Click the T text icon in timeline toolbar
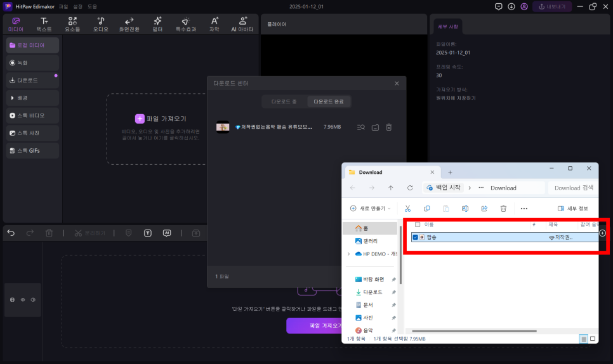613x364 pixels. [x=148, y=233]
